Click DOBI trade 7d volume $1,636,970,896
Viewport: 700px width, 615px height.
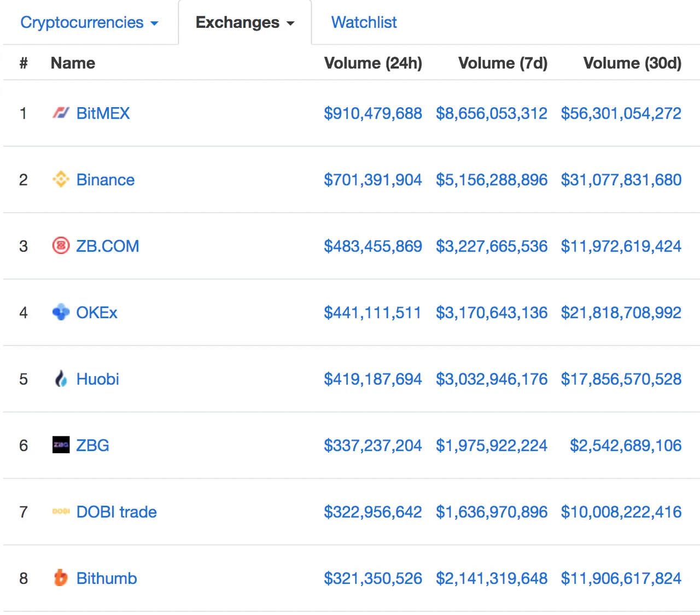click(x=492, y=512)
